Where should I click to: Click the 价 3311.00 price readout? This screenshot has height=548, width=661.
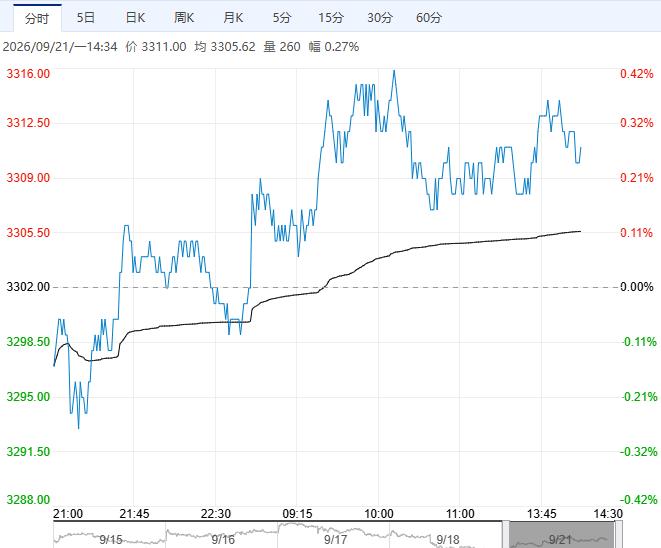(x=156, y=46)
